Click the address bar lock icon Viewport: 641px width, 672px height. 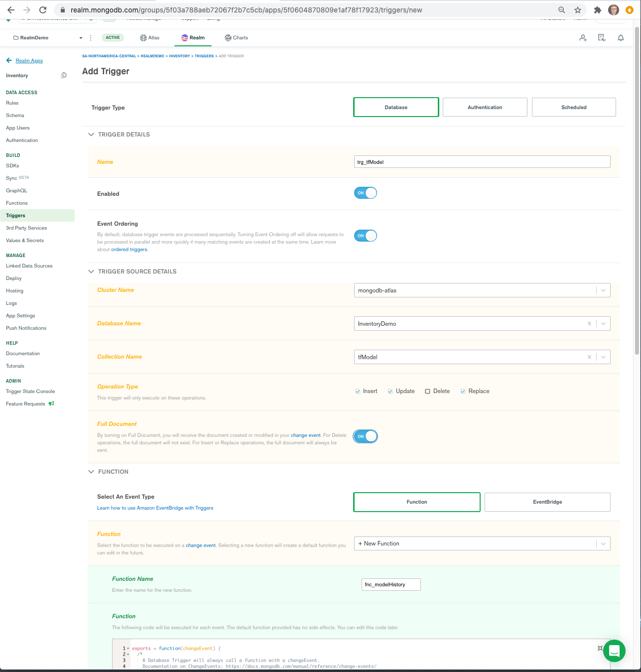coord(62,10)
